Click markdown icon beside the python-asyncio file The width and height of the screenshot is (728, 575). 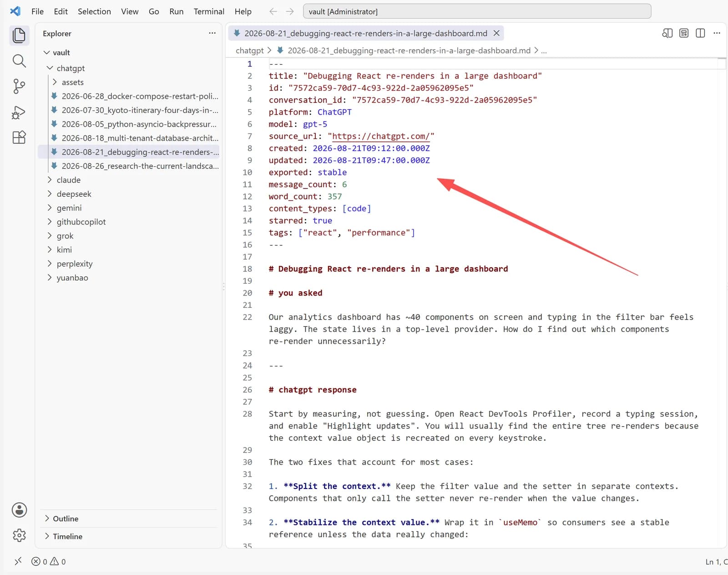[x=54, y=124]
